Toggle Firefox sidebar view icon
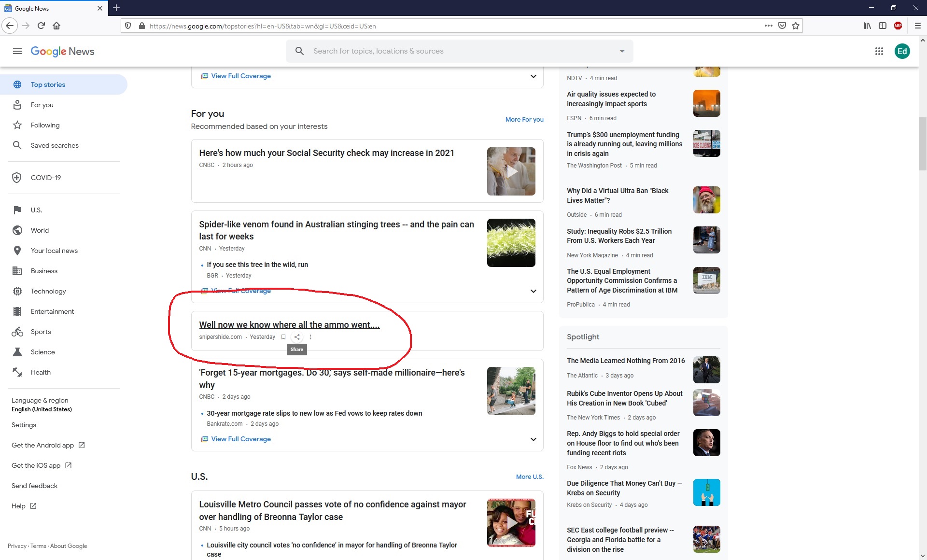 (883, 26)
